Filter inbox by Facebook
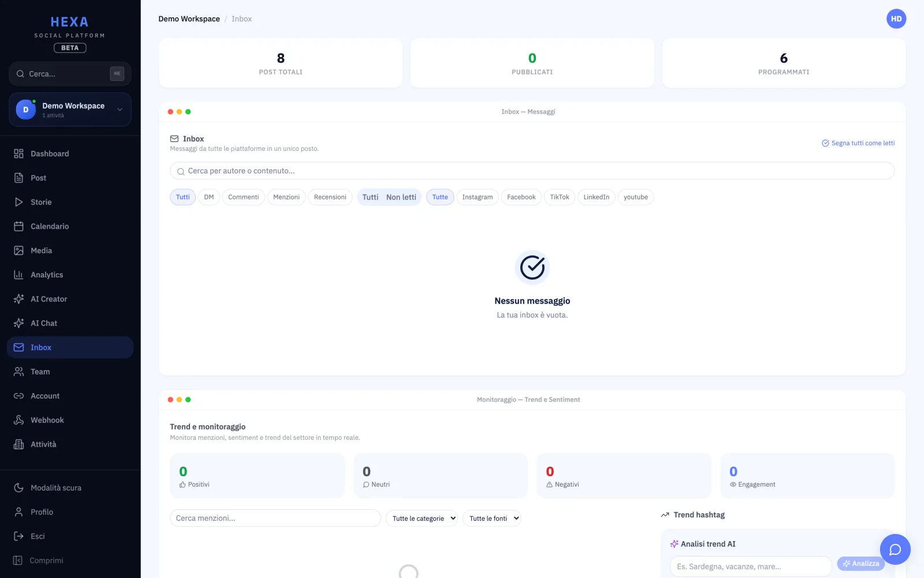This screenshot has height=578, width=924. pyautogui.click(x=521, y=197)
